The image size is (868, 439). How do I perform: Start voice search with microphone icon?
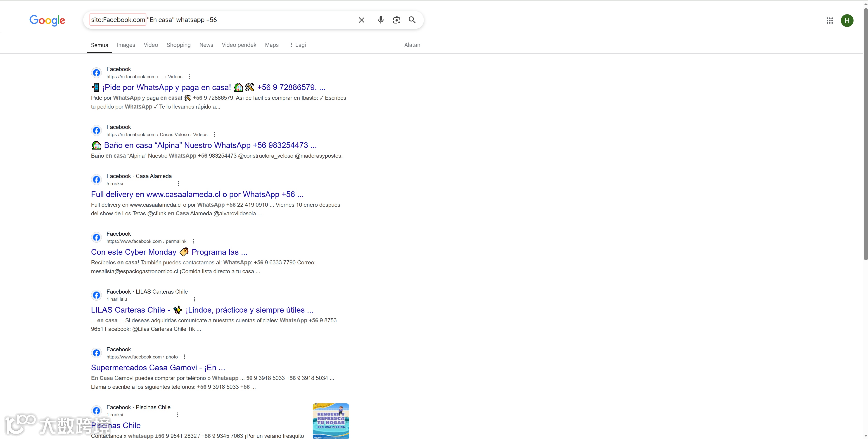[x=380, y=20]
